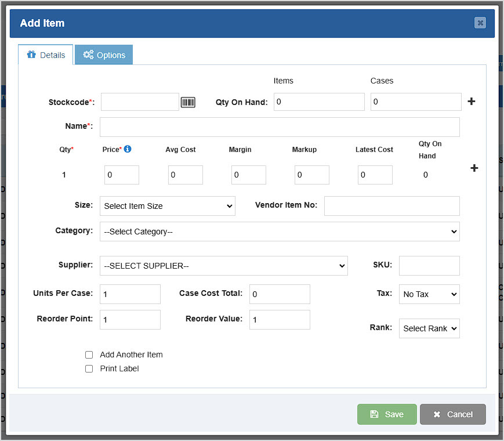Open the Select Item Size dropdown
This screenshot has height=441, width=504.
(167, 206)
